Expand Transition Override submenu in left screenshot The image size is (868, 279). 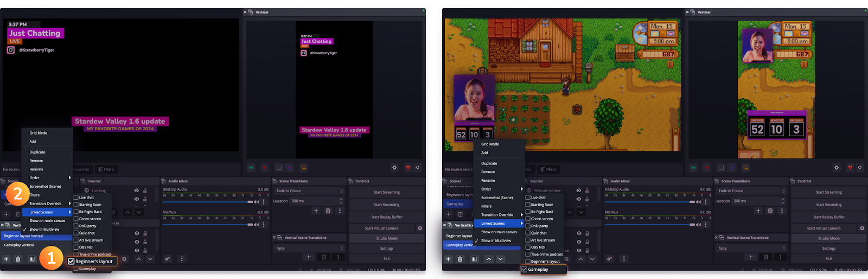[x=47, y=204]
